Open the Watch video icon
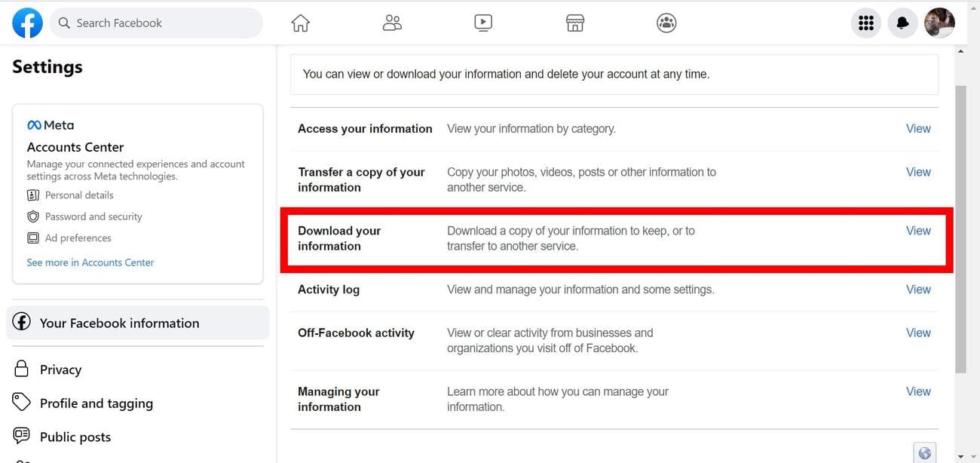This screenshot has height=463, width=980. [x=483, y=23]
